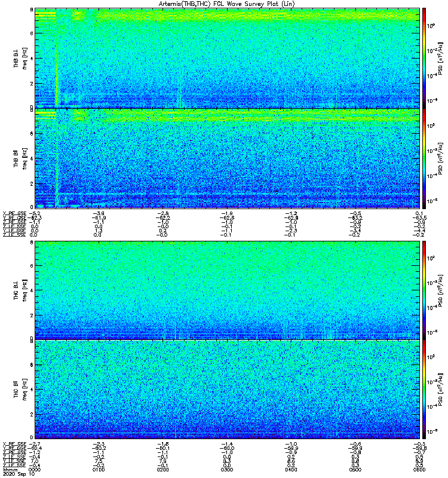Click the "0100" time label
Screen dimensions: 448x478
[x=99, y=470]
